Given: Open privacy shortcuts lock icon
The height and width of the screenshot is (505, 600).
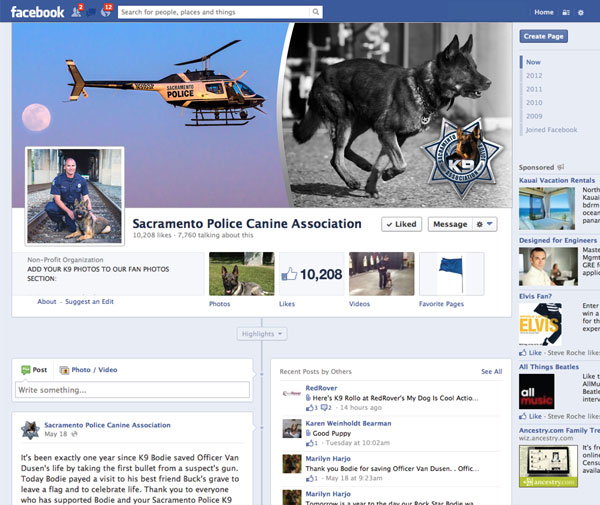Looking at the screenshot, I should [566, 13].
